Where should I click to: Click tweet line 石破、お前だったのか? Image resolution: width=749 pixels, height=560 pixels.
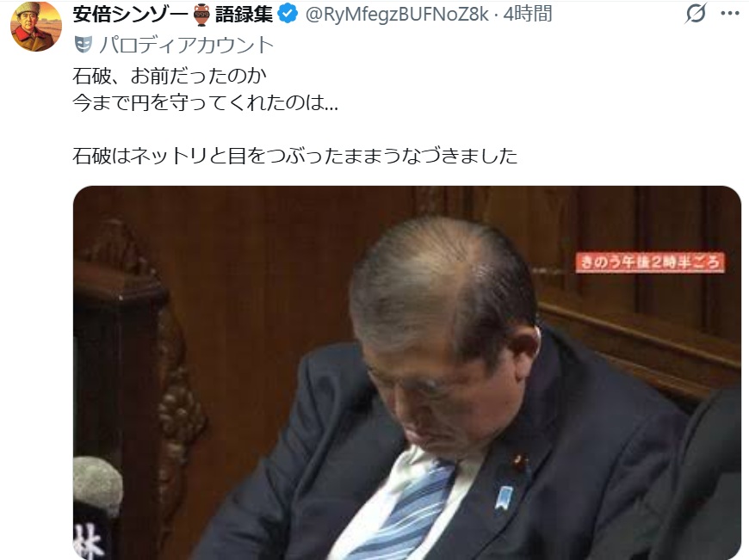click(170, 76)
